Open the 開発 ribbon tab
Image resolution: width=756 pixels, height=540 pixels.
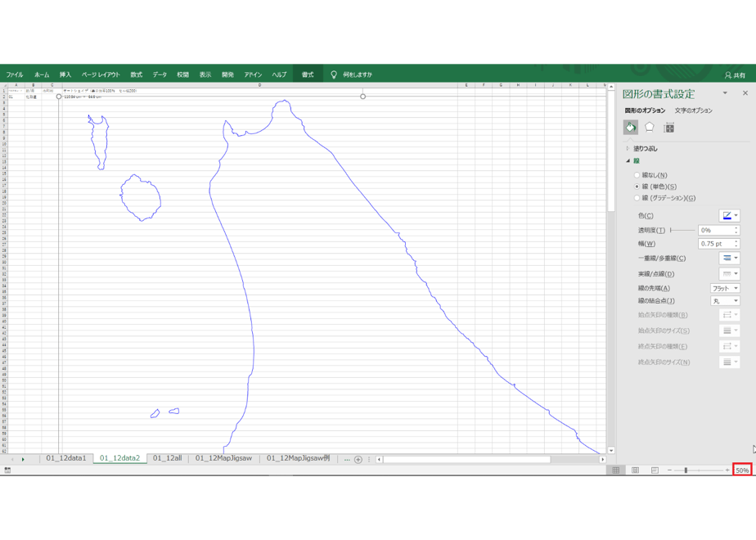point(227,74)
